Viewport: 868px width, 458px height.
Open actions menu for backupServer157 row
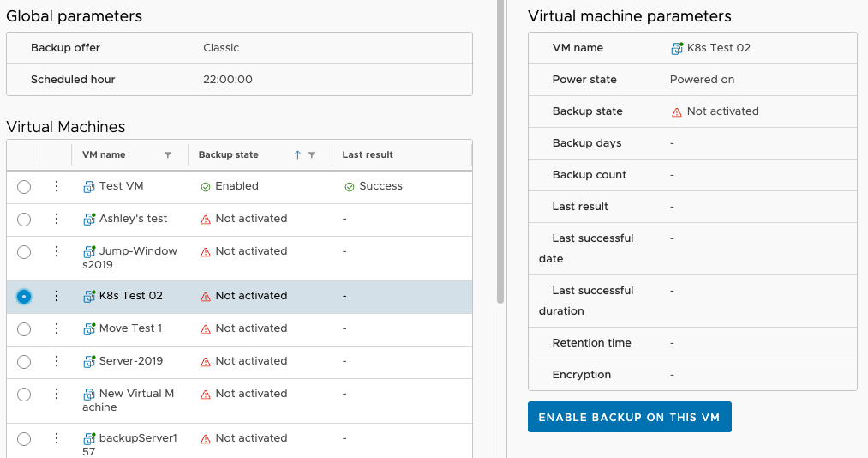pyautogui.click(x=56, y=438)
